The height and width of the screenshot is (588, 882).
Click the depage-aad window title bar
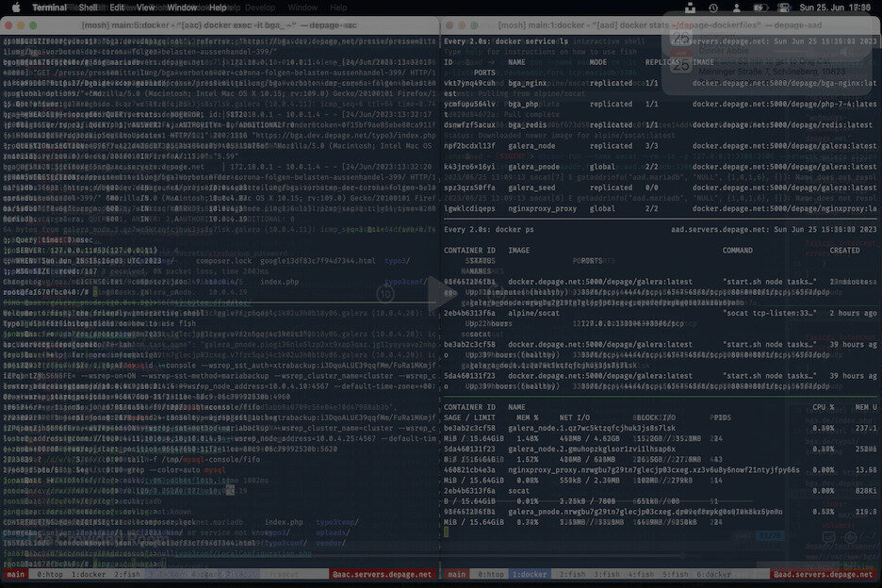pos(661,25)
